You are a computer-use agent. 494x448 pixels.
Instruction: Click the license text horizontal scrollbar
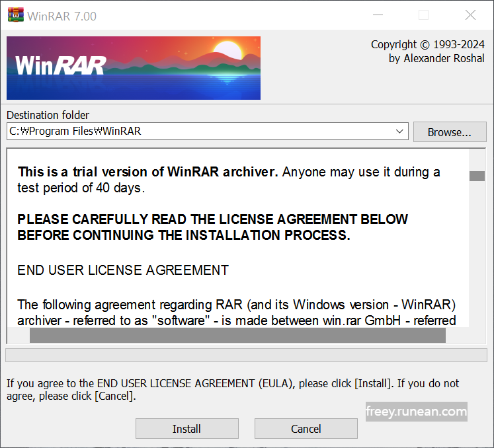237,335
